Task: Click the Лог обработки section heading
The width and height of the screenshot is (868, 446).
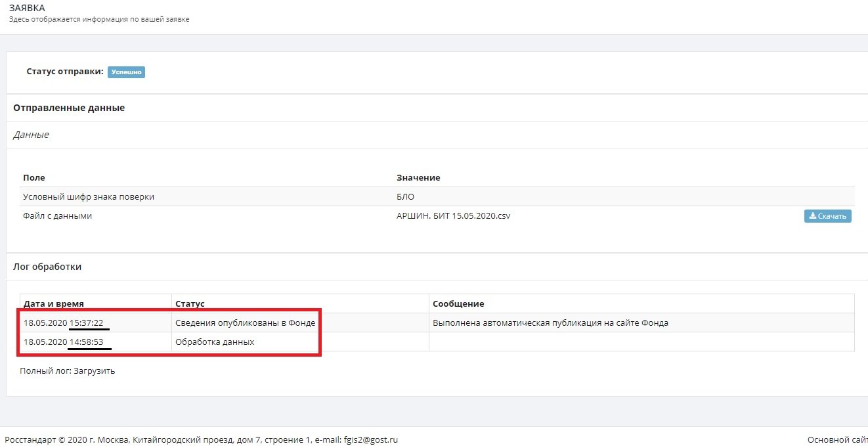Action: click(47, 267)
